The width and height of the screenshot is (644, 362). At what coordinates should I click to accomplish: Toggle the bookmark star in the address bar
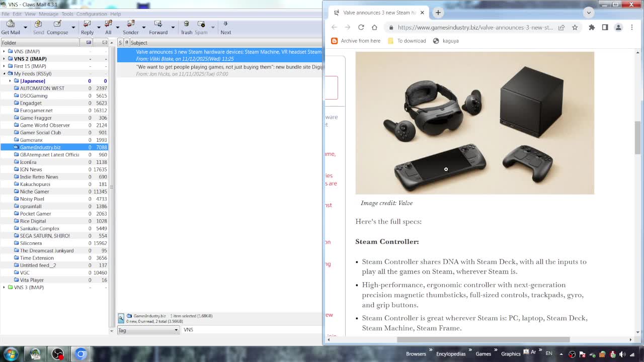(575, 28)
